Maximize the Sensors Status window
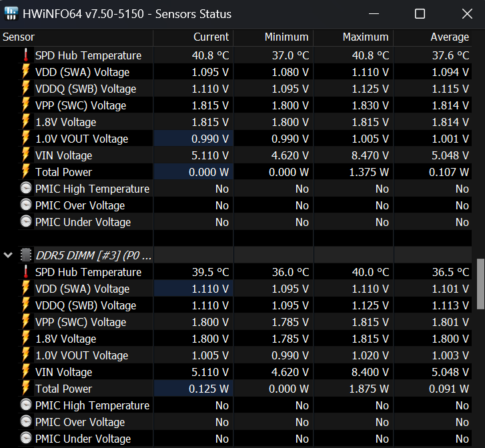Image resolution: width=485 pixels, height=448 pixels. 420,14
